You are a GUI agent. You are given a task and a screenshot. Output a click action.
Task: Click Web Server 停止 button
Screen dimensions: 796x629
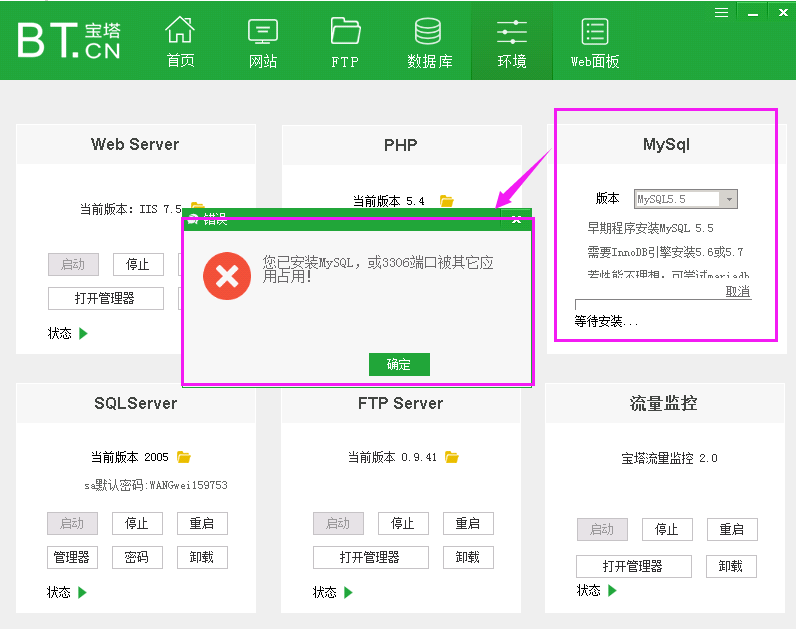click(138, 264)
